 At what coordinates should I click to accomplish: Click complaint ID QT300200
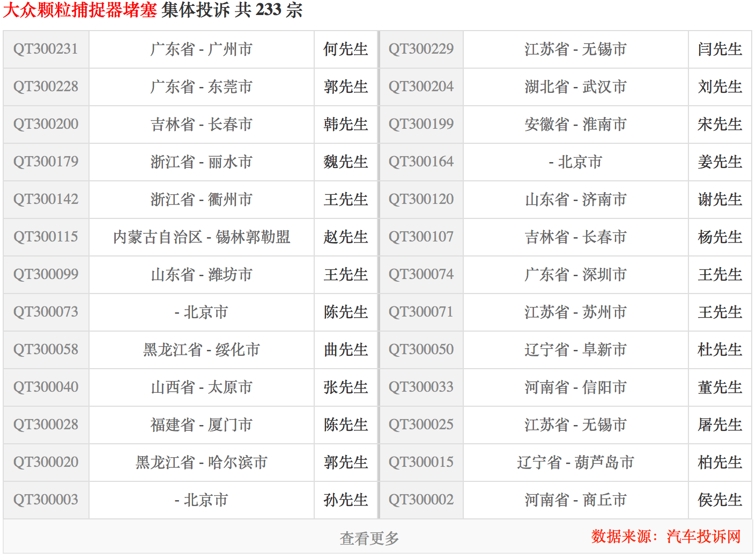coord(46,124)
